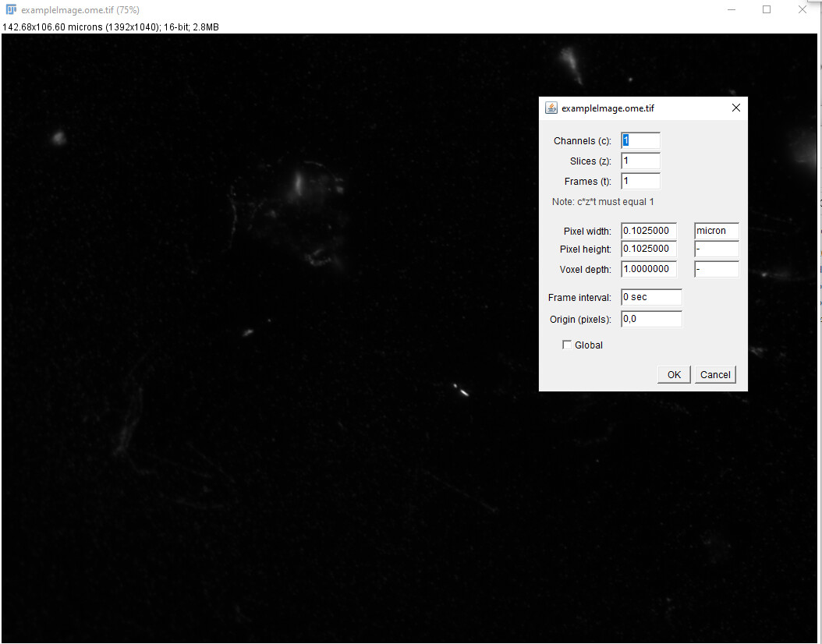
Task: Click the Origin (pixels) field
Action: point(650,318)
